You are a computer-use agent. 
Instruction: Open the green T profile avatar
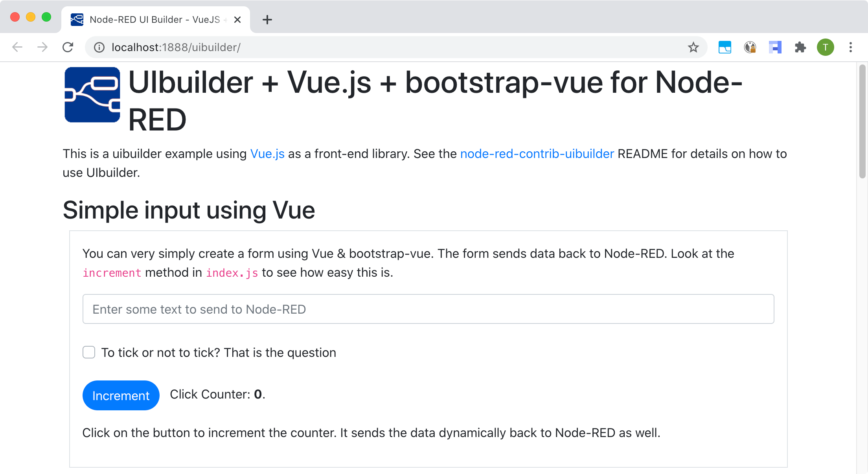pyautogui.click(x=825, y=48)
